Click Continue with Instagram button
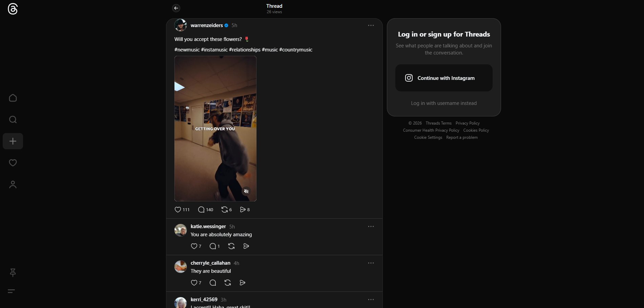This screenshot has height=308, width=644. pyautogui.click(x=444, y=78)
